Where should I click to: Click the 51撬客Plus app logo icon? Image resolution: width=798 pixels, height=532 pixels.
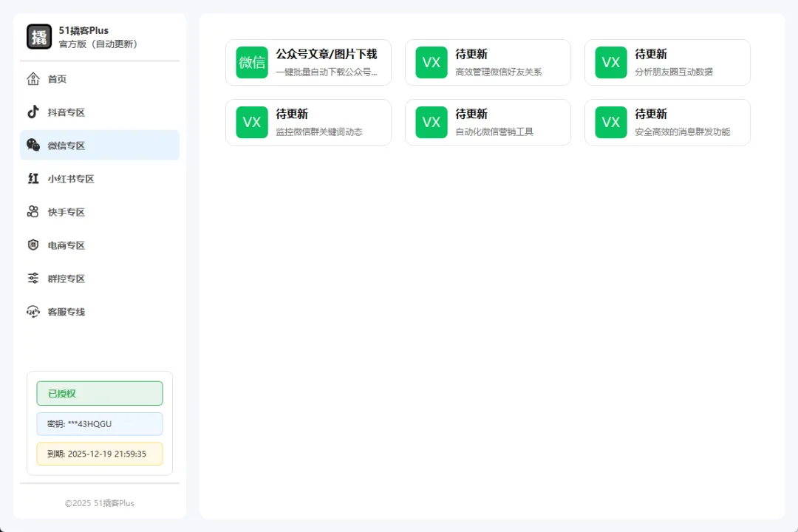(x=39, y=37)
